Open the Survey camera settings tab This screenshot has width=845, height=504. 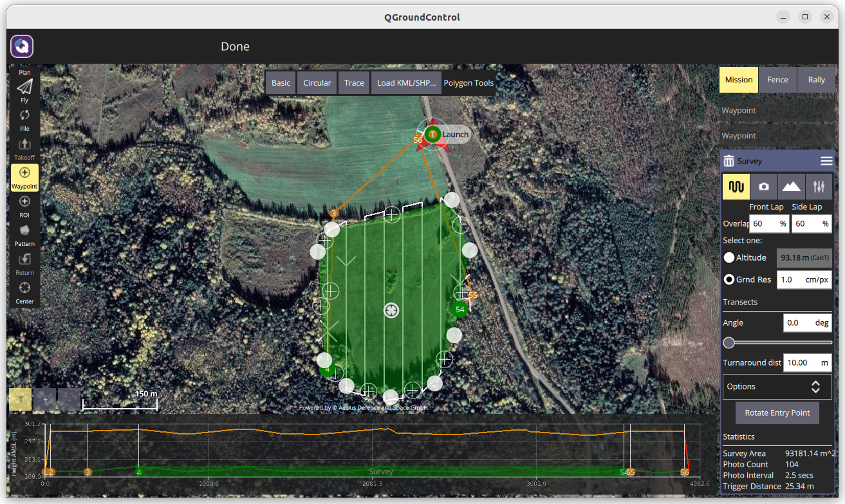point(763,186)
